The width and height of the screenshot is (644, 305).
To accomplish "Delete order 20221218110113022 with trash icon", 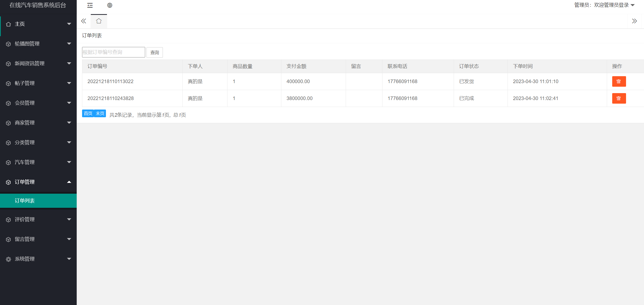I will pyautogui.click(x=619, y=82).
